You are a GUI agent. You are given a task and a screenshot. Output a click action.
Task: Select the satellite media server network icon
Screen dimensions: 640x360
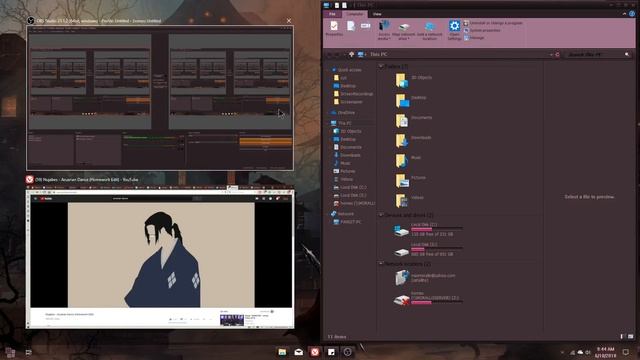point(402,278)
